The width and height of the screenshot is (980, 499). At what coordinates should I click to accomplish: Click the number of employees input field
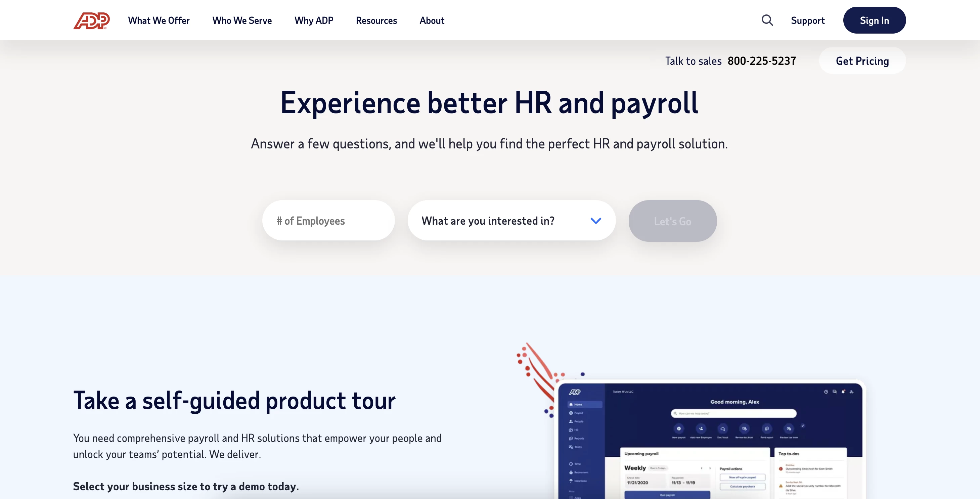[328, 220]
